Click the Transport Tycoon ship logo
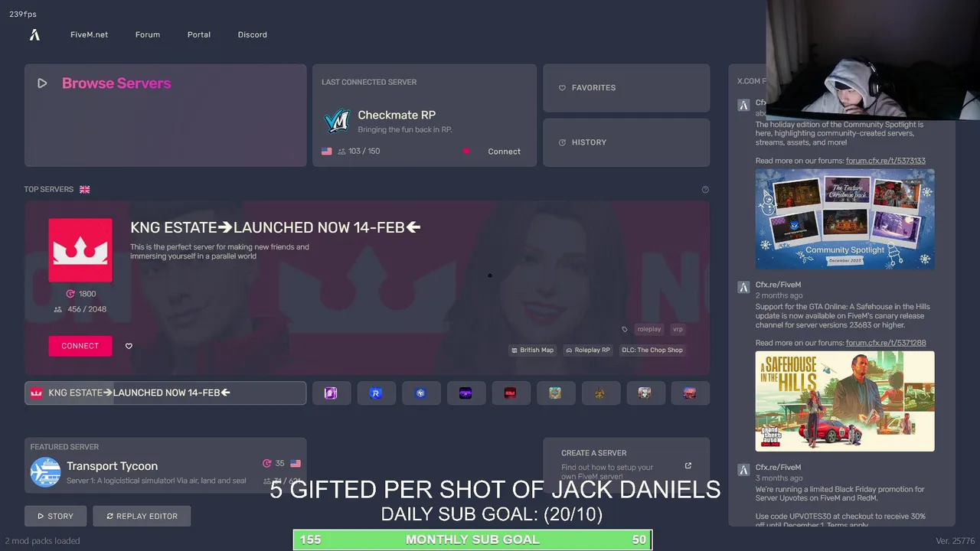 (45, 472)
